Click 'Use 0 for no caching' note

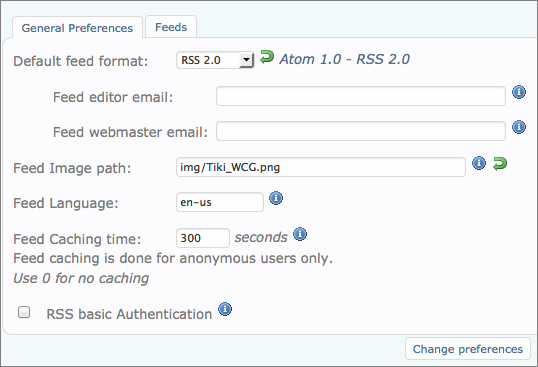[x=81, y=278]
